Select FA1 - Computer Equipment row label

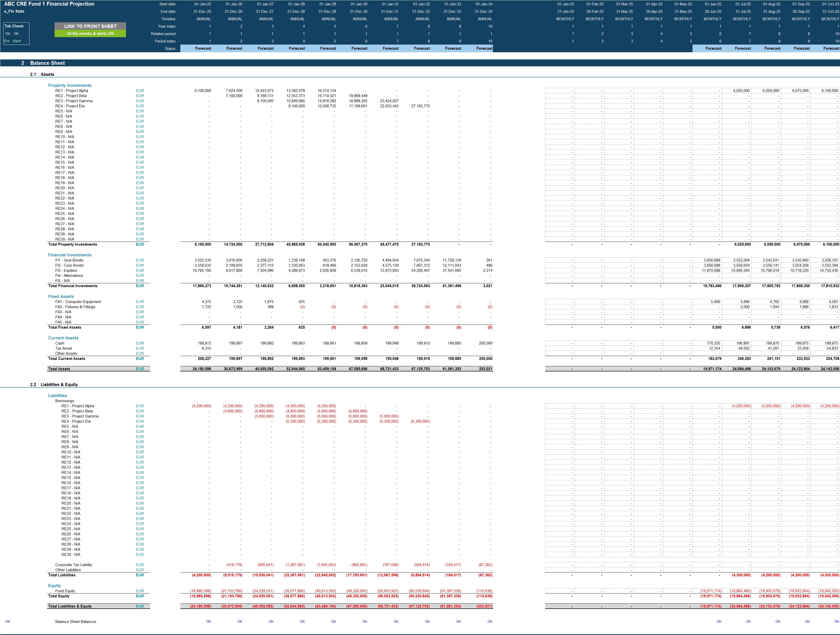(78, 301)
